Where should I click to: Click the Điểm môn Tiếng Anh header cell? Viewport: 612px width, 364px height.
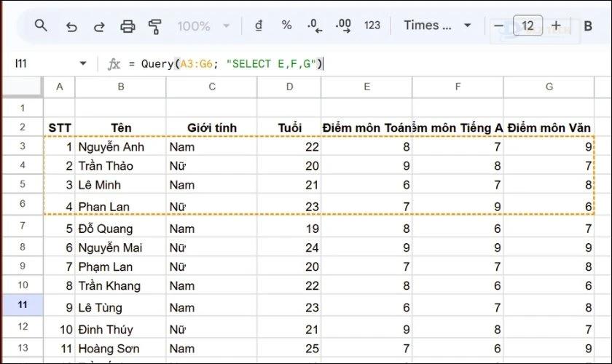[x=458, y=127]
